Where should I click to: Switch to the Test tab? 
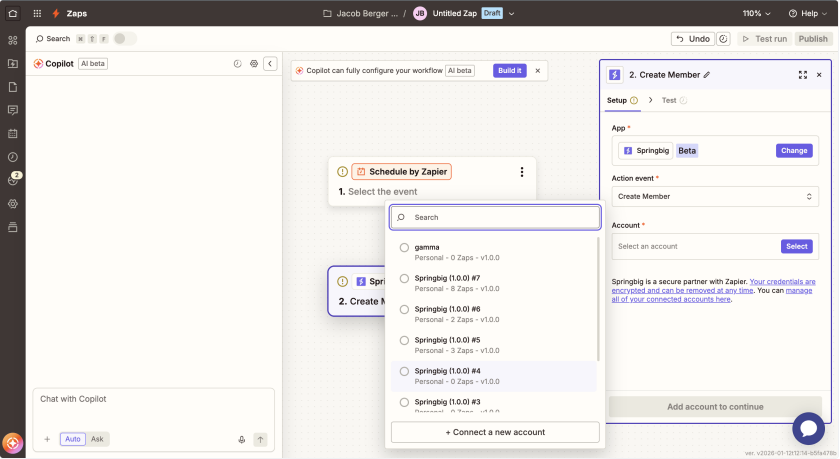674,100
